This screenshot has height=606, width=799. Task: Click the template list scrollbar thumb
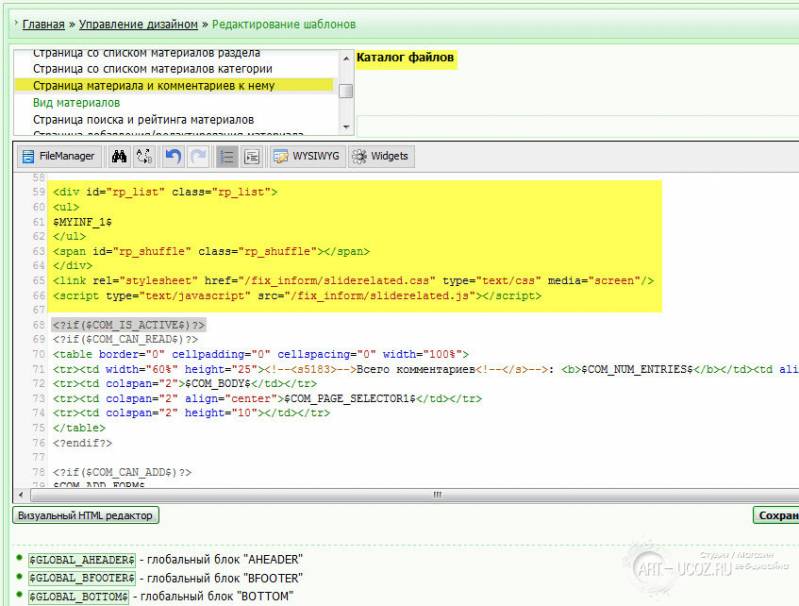point(346,91)
